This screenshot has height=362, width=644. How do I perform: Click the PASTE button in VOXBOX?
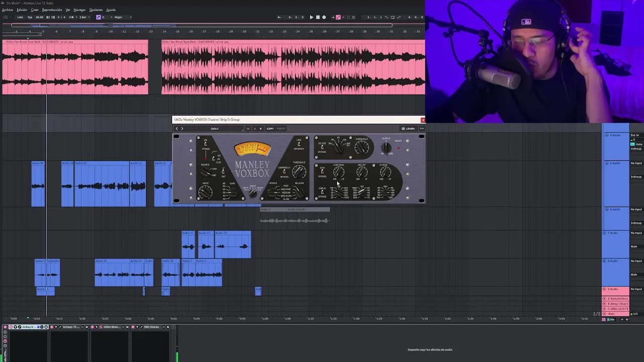point(281,129)
